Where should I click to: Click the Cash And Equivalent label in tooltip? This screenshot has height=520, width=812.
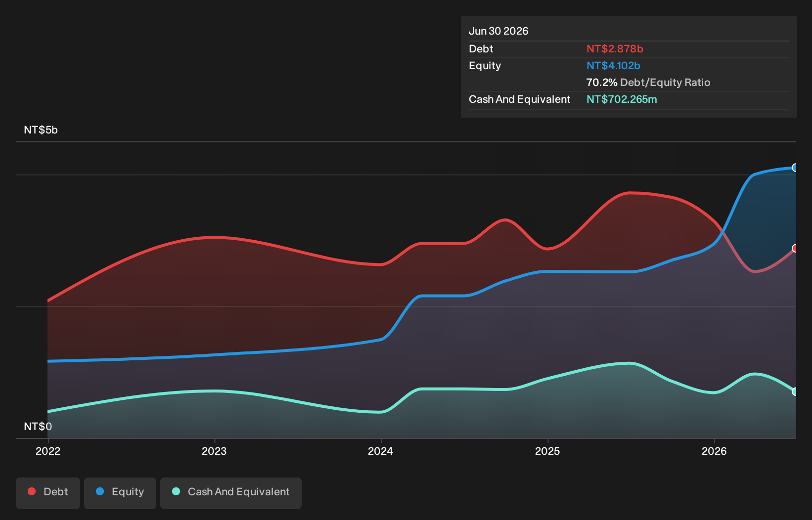point(520,99)
